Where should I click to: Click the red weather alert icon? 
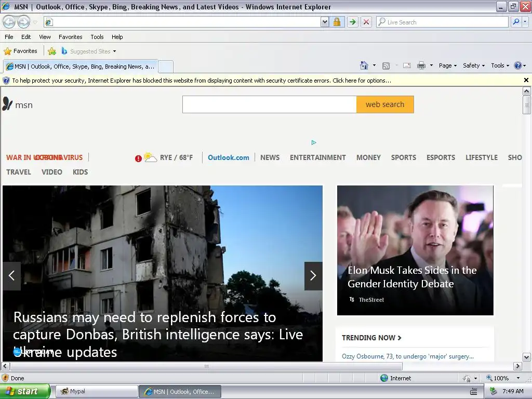click(138, 158)
